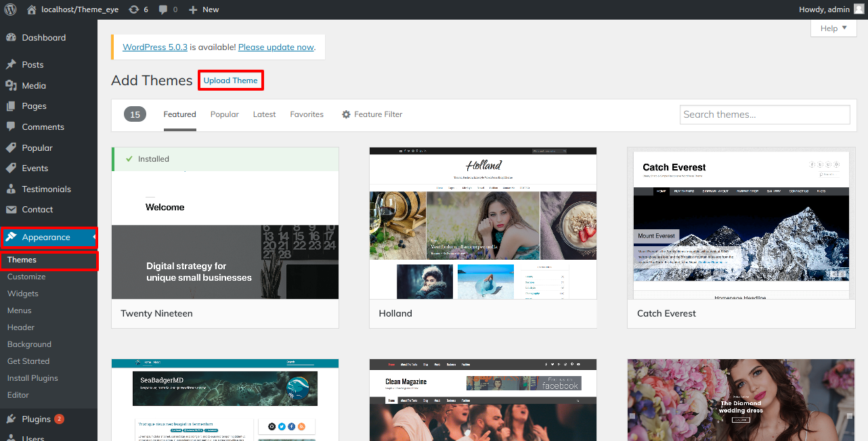Click the Pages icon in sidebar
Viewport: 868px width, 441px height.
click(x=11, y=106)
